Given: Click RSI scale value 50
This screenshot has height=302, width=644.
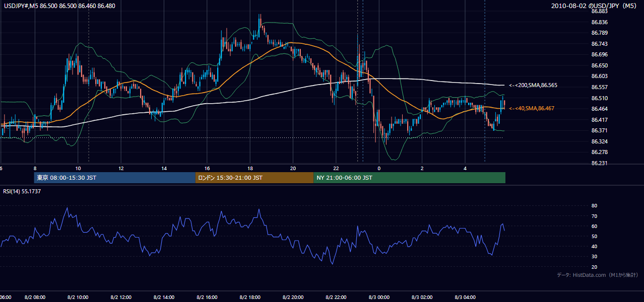Looking at the screenshot, I should coord(594,236).
